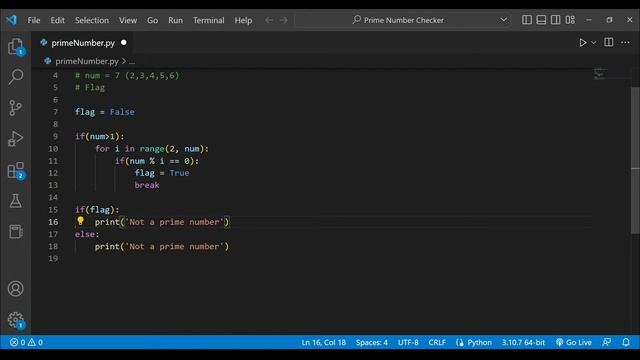The image size is (640, 360).
Task: Open the Extensions view
Action: click(16, 170)
